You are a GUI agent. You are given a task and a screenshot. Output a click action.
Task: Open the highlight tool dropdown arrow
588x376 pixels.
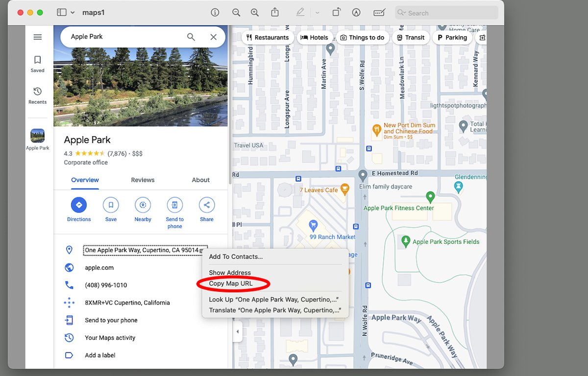(x=318, y=13)
